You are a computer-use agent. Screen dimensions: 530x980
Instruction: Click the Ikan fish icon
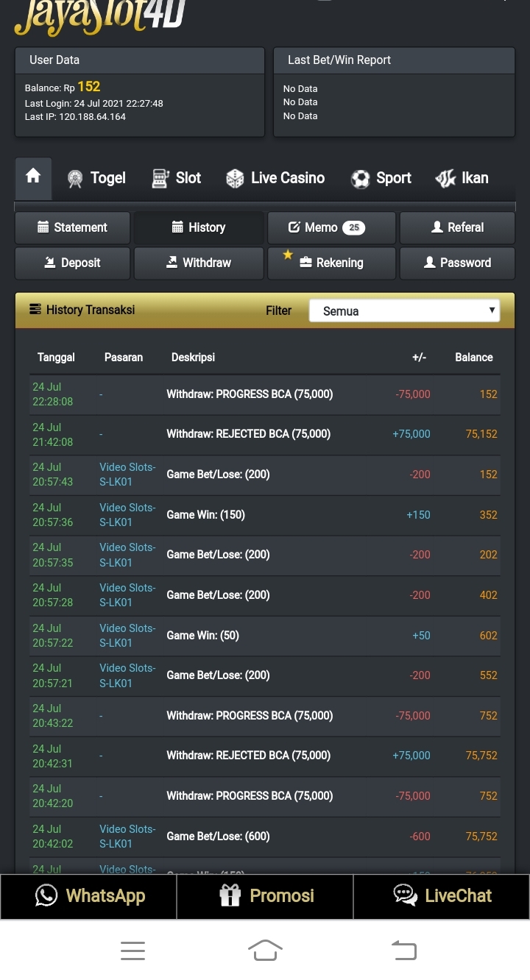click(x=445, y=179)
